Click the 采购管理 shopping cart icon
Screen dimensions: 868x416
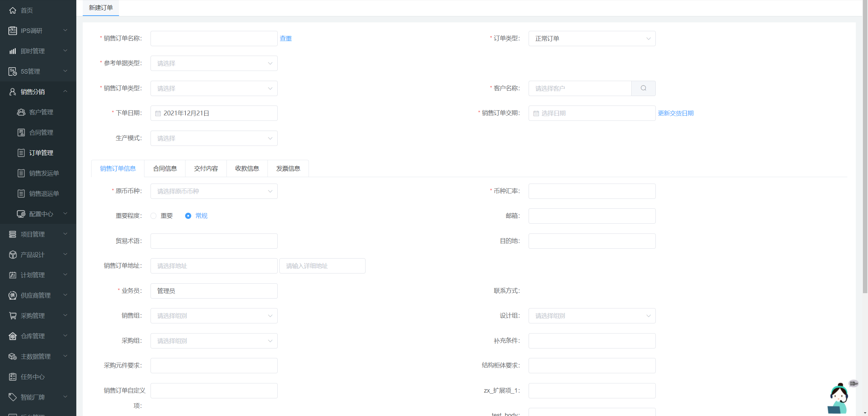[x=13, y=316]
